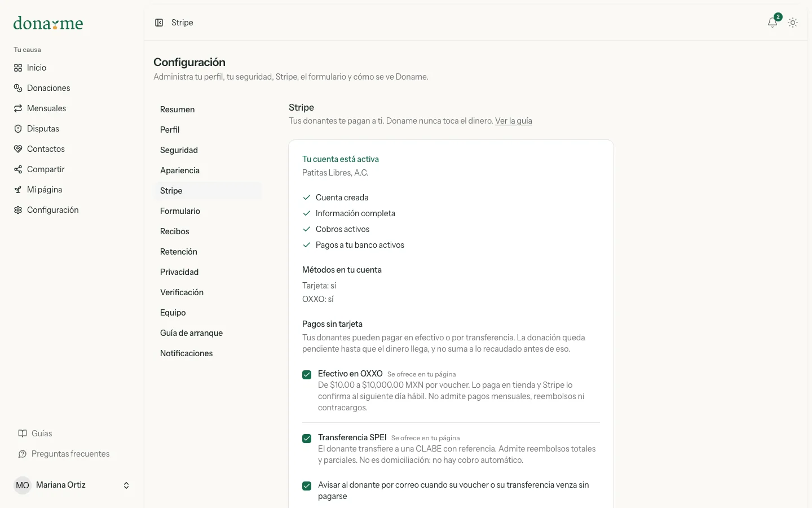Click the Tu cuenta está activa status
812x508 pixels.
click(341, 159)
